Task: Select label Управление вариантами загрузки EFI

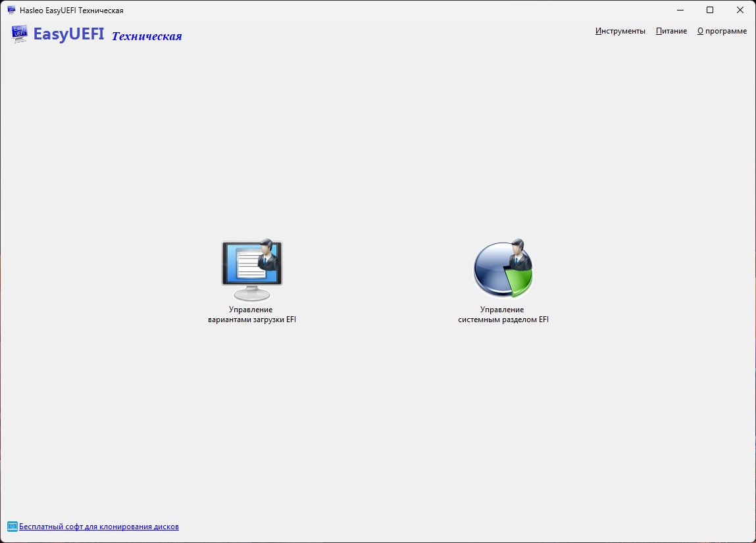Action: click(252, 315)
